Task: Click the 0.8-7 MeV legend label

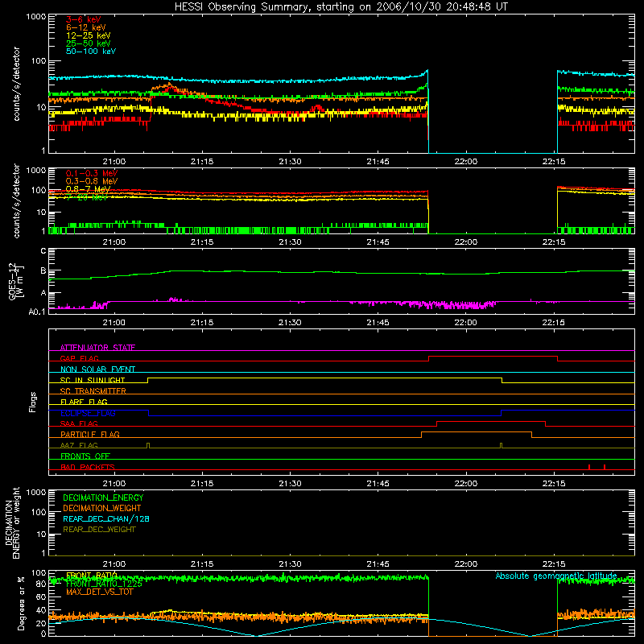Action: [88, 189]
